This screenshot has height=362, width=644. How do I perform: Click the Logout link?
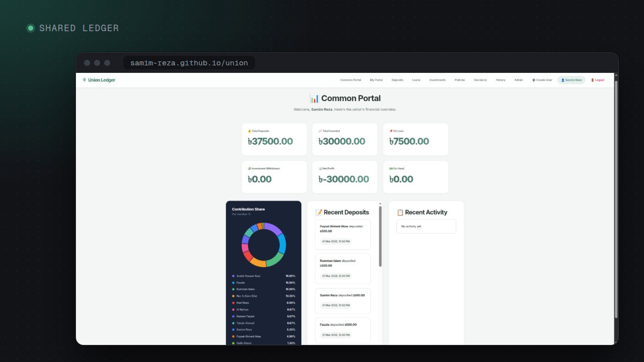pyautogui.click(x=598, y=80)
